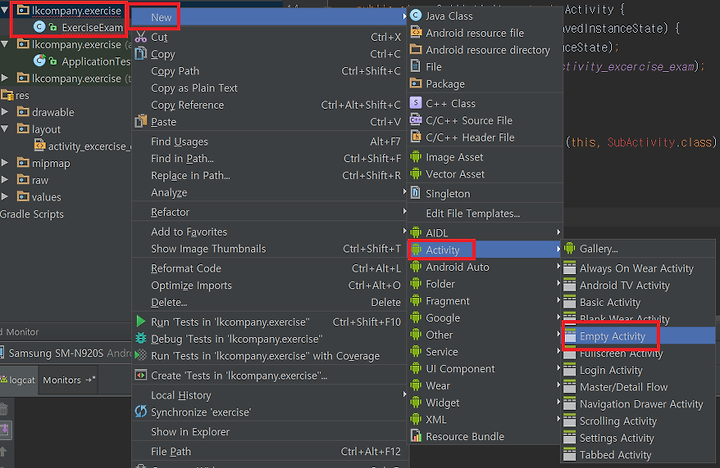The image size is (720, 468).
Task: Choose Empty Activity template
Action: click(638, 336)
